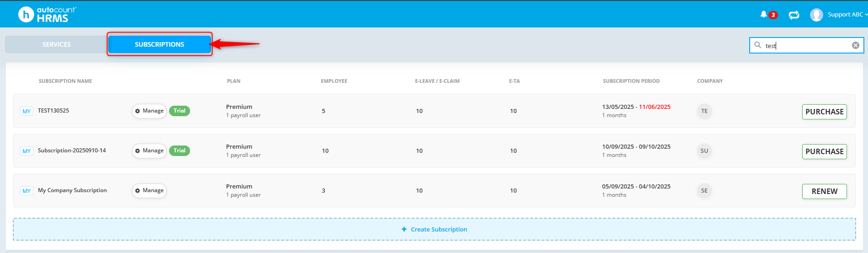
Task: Click the TEST130525 subscription name
Action: tap(53, 111)
